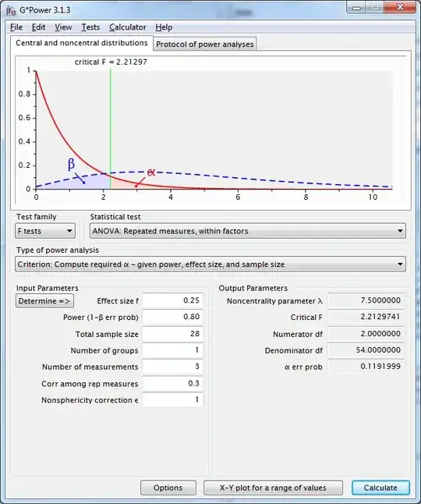
Task: Close the G*Power window
Action: [400, 7]
